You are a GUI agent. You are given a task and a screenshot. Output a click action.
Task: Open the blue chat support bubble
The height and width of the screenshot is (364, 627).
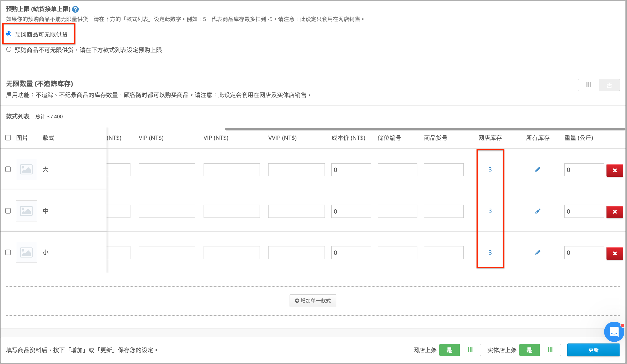[614, 331]
